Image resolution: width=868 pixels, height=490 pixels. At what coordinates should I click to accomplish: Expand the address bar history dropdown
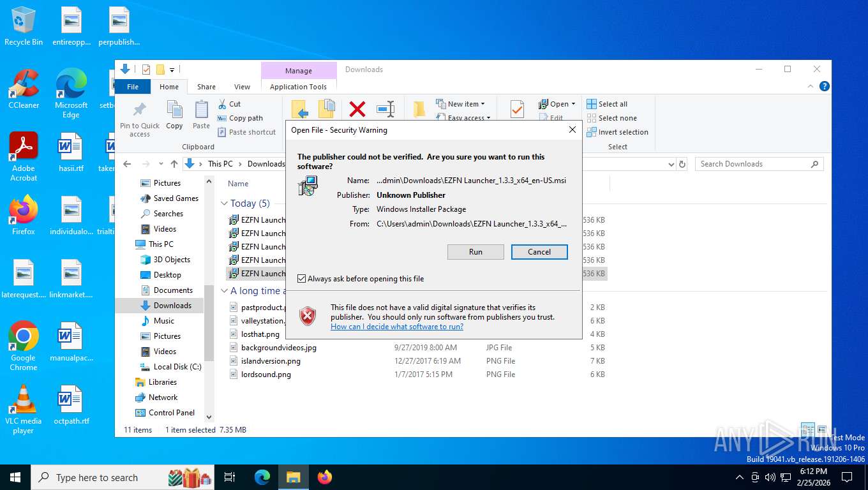671,164
